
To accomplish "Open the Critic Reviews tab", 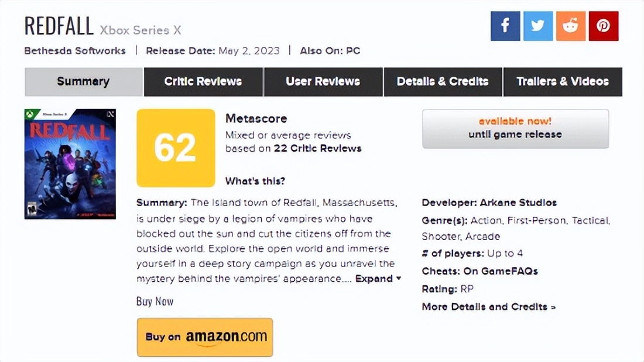I will pyautogui.click(x=203, y=82).
